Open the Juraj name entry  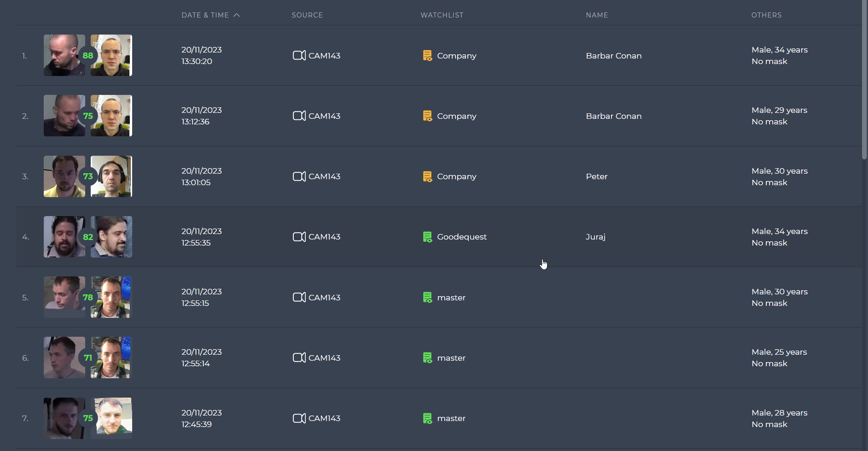595,237
